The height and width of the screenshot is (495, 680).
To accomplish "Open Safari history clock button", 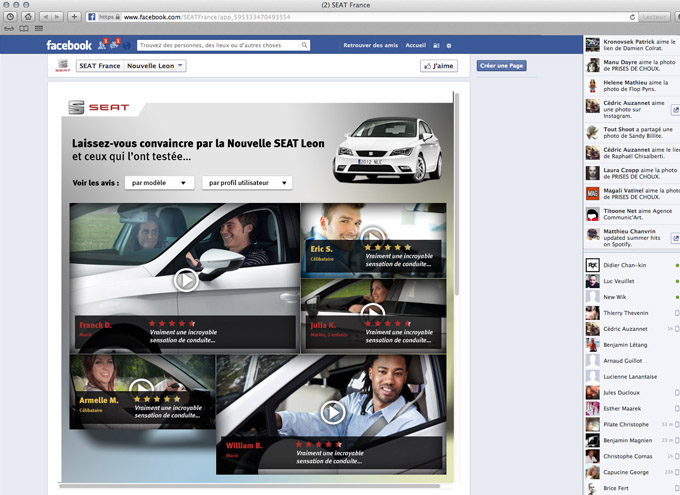I will point(10,16).
